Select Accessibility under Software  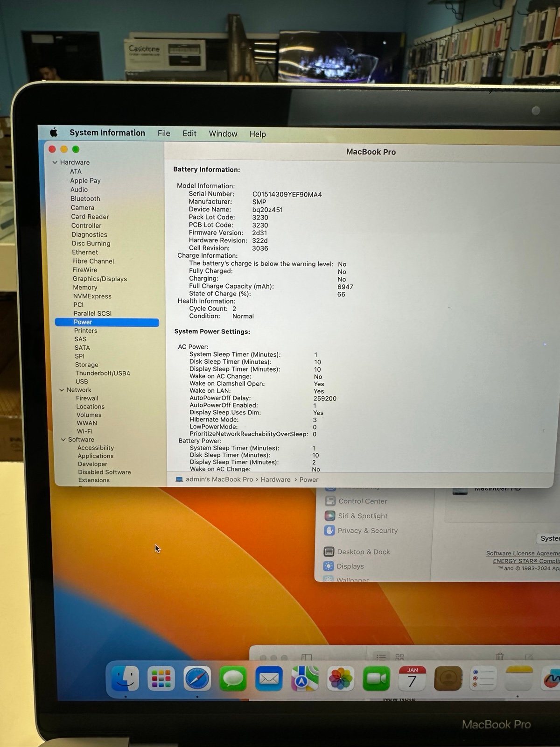96,448
